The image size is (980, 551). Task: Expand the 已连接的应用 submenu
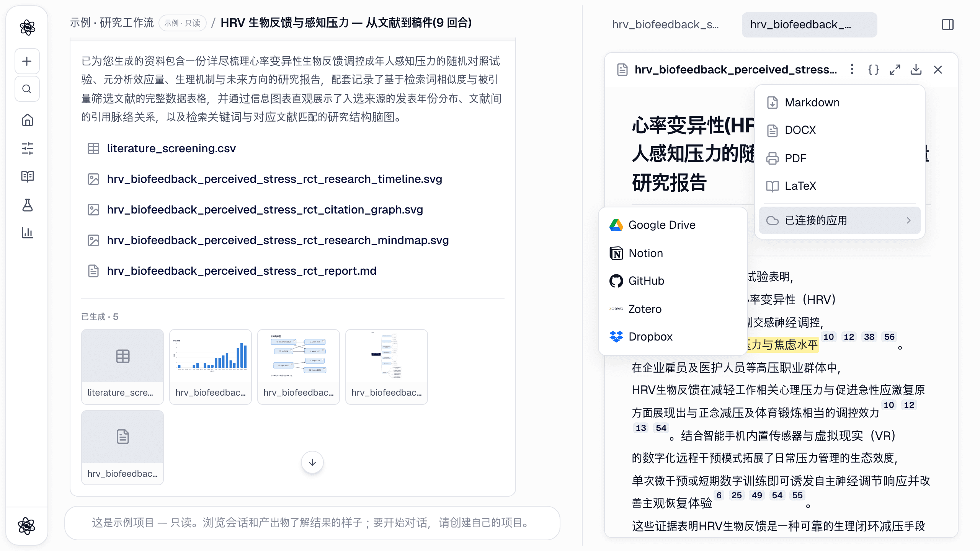point(840,220)
